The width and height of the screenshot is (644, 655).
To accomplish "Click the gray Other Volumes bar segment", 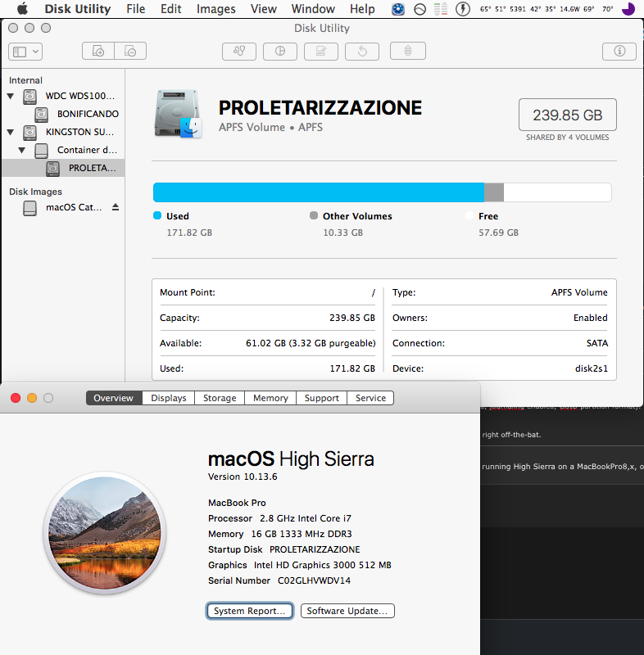I will [x=494, y=192].
